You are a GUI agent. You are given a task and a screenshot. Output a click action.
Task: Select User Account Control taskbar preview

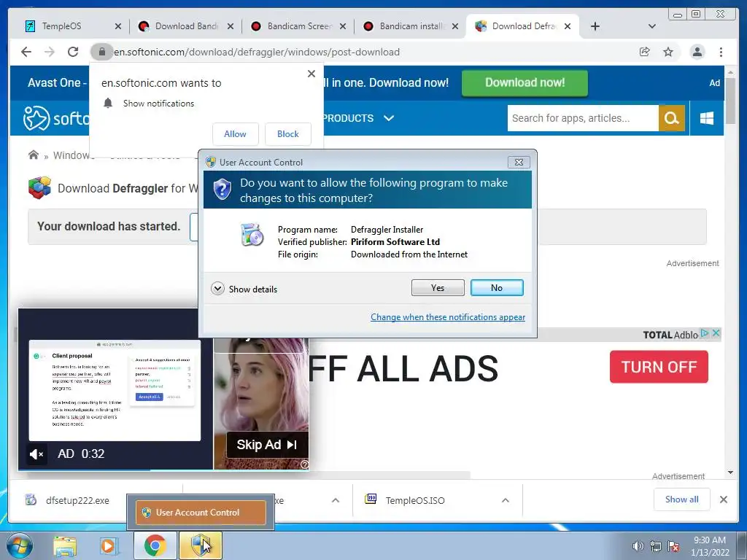click(x=201, y=513)
